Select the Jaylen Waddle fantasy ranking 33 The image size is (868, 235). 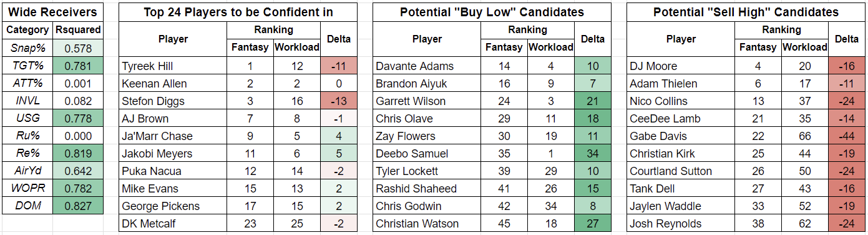[x=758, y=206]
